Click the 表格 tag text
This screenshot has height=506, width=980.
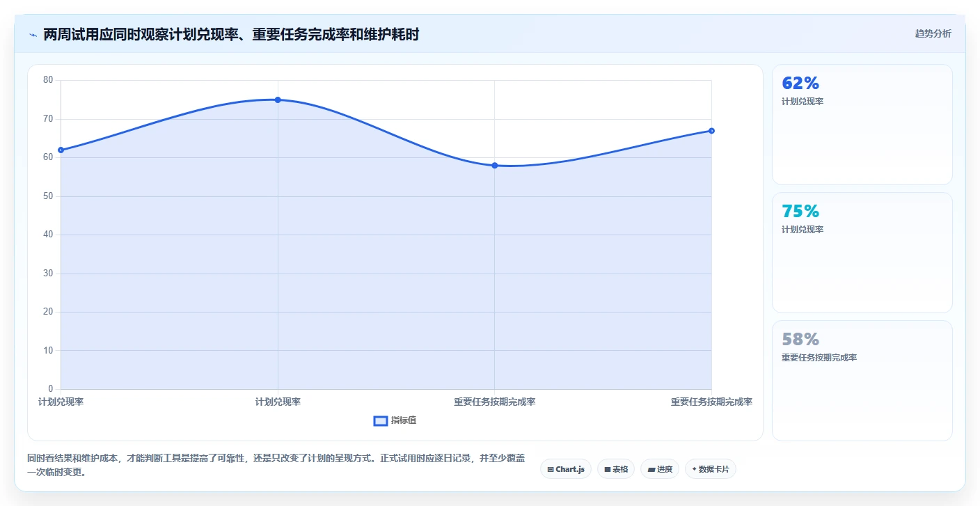pyautogui.click(x=620, y=470)
